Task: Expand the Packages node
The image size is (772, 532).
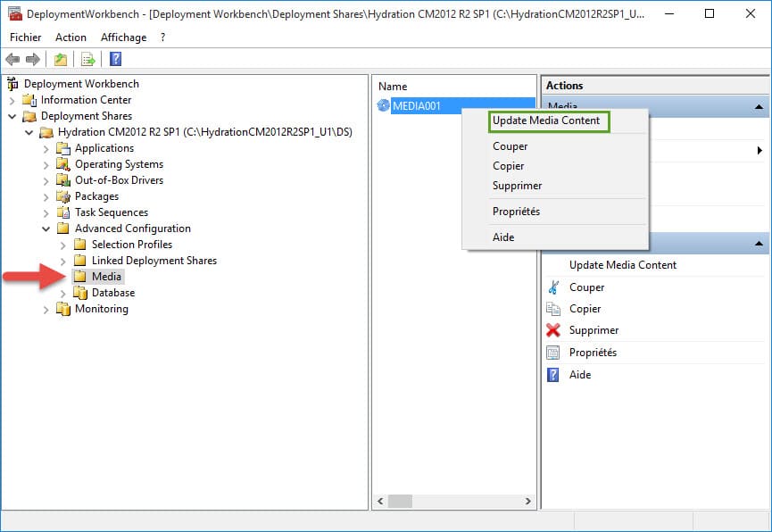Action: [x=46, y=197]
